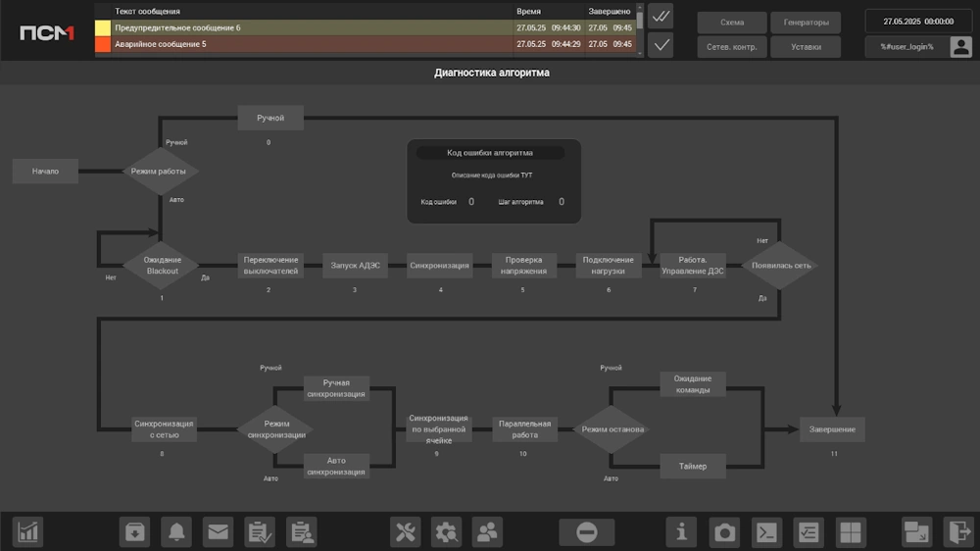This screenshot has height=551, width=980.
Task: Open the terminal console icon
Action: [766, 532]
